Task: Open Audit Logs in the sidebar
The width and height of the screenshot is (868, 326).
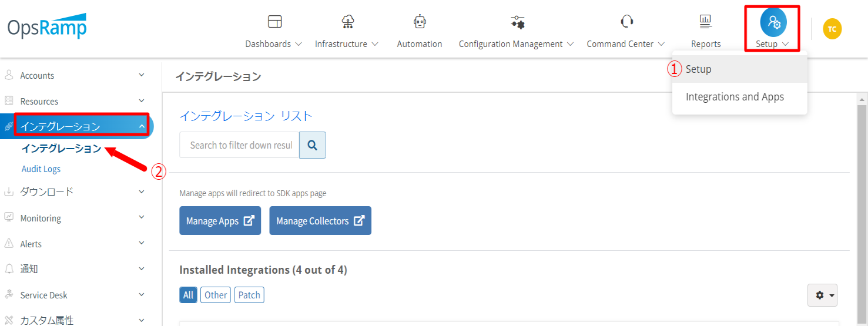Action: point(41,169)
